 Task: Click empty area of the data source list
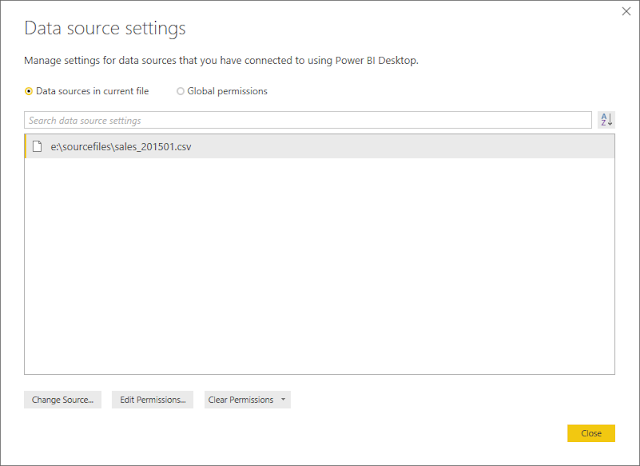click(319, 265)
